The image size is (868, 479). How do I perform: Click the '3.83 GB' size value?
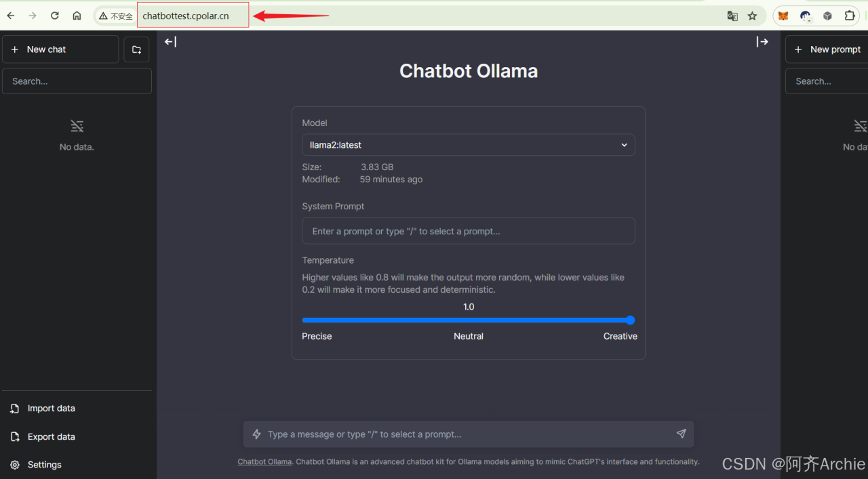click(x=377, y=167)
